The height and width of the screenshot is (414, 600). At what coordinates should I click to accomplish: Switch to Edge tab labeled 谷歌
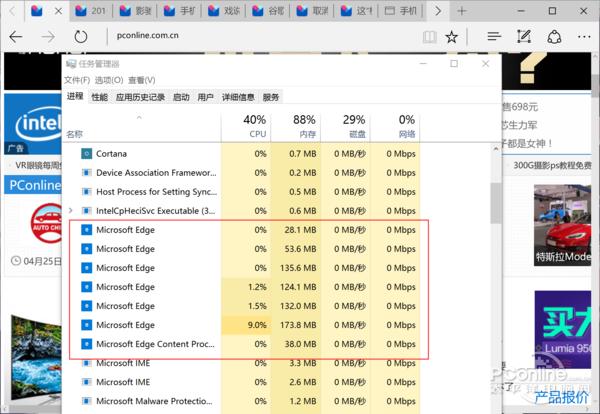coord(268,11)
